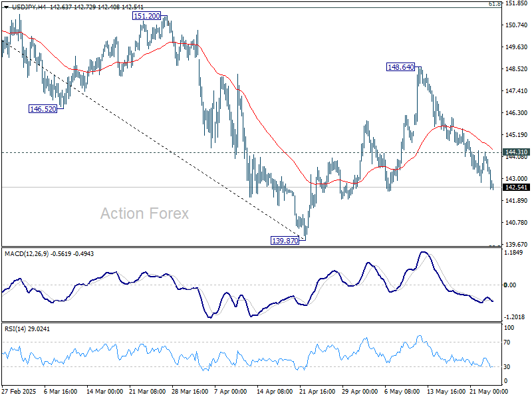The image size is (532, 399).
Task: Click the RSI scale value 30 label
Action: pos(507,366)
